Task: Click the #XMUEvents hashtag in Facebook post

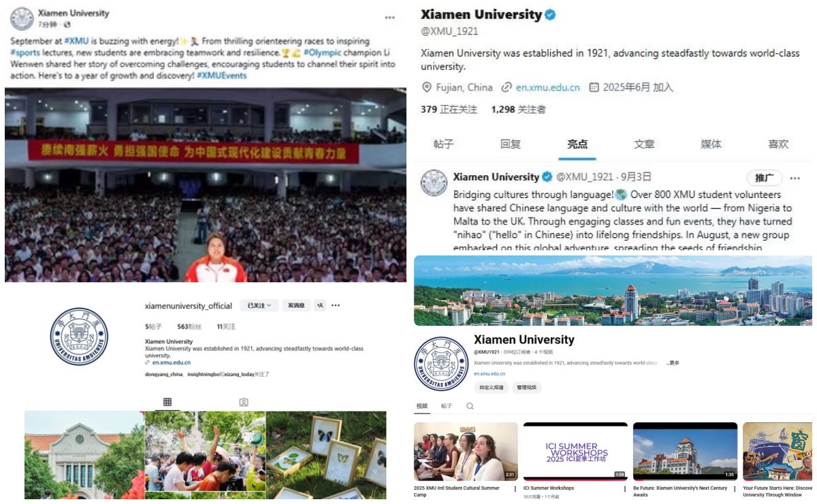Action: [x=222, y=75]
